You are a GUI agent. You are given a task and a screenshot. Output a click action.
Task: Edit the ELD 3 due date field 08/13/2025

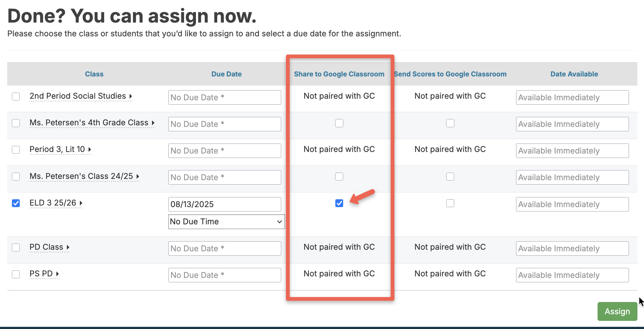(x=224, y=204)
